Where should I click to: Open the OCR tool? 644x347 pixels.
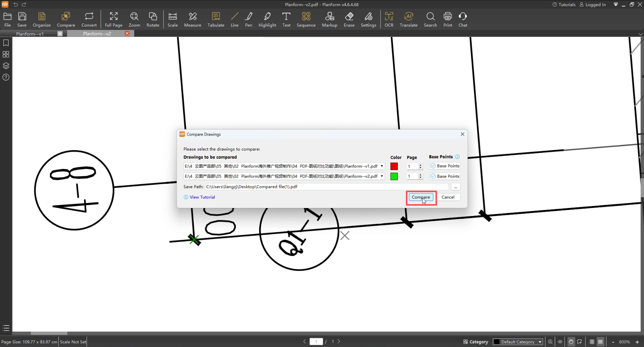pyautogui.click(x=389, y=20)
